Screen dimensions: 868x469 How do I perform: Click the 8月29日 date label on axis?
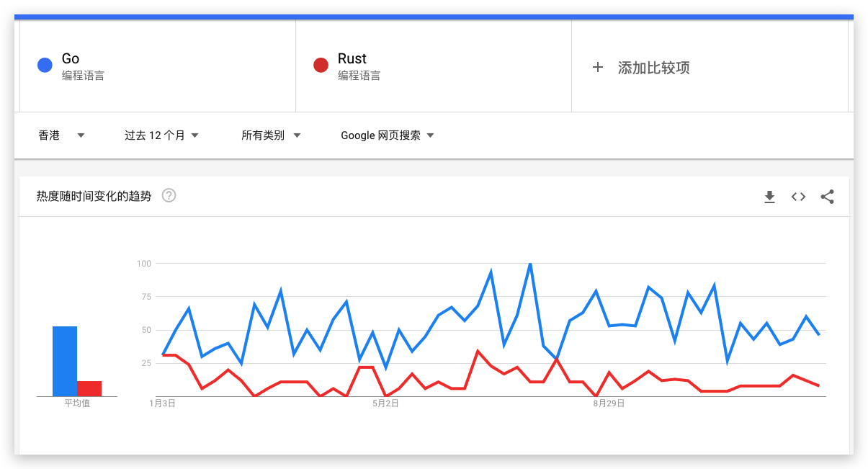click(x=609, y=403)
